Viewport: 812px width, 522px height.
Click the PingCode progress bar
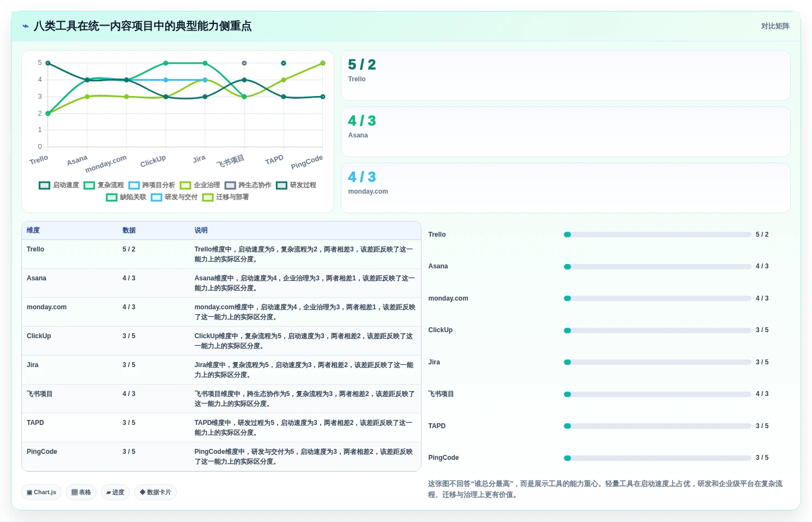[x=657, y=458]
